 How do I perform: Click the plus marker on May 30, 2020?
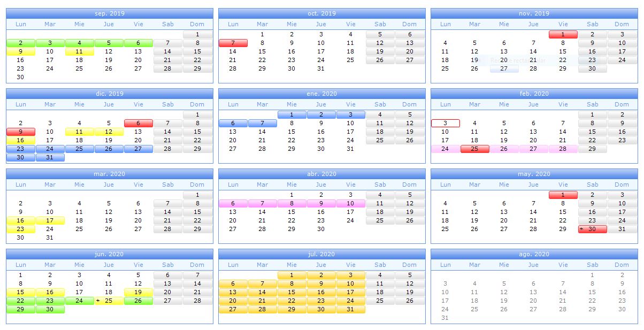pyautogui.click(x=581, y=229)
